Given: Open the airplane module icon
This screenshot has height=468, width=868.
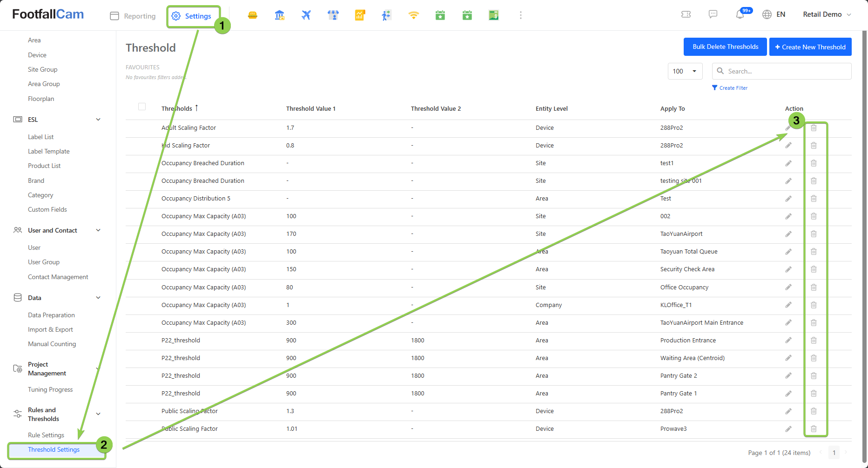Looking at the screenshot, I should click(x=306, y=15).
